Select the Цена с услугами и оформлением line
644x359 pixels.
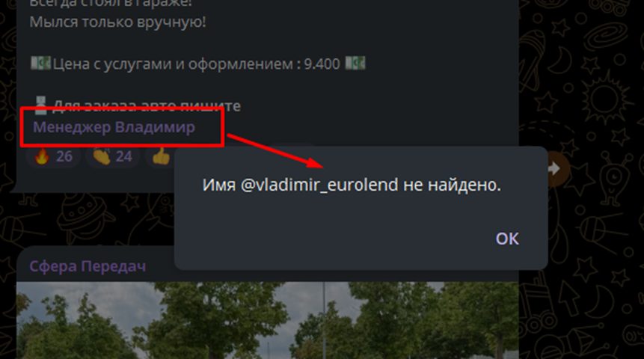(x=198, y=64)
